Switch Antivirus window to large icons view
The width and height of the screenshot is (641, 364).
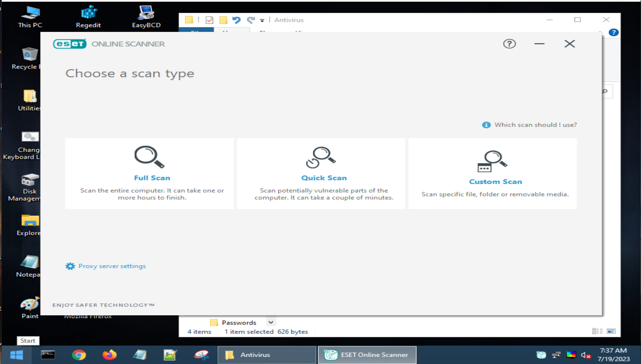611,331
